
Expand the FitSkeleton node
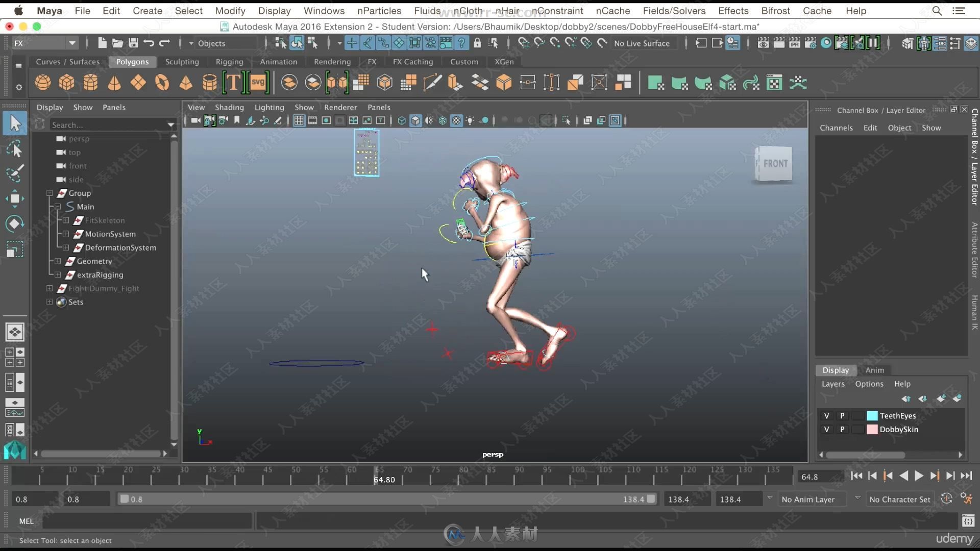click(66, 220)
